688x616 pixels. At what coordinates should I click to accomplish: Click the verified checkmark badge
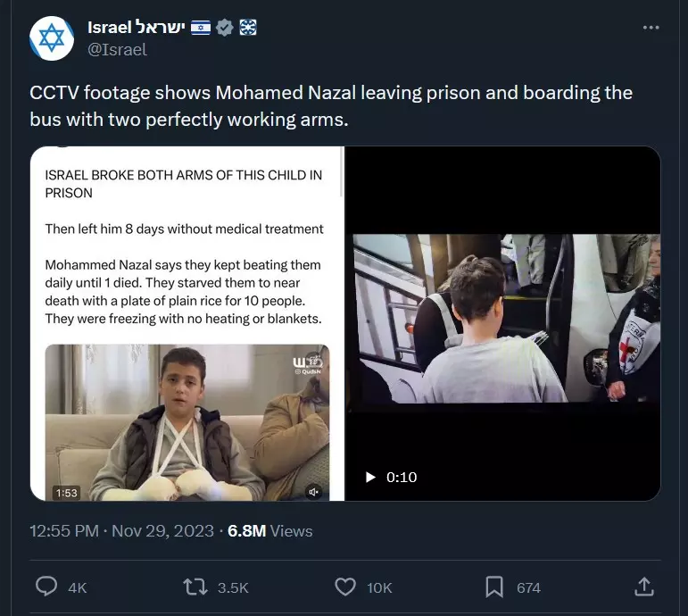tap(225, 28)
